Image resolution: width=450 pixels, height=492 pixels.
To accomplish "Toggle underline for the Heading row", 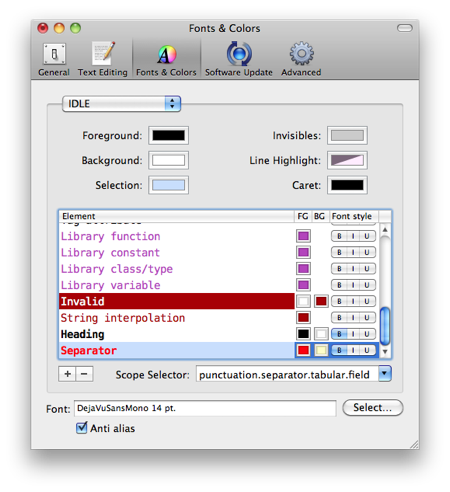I will coord(367,334).
